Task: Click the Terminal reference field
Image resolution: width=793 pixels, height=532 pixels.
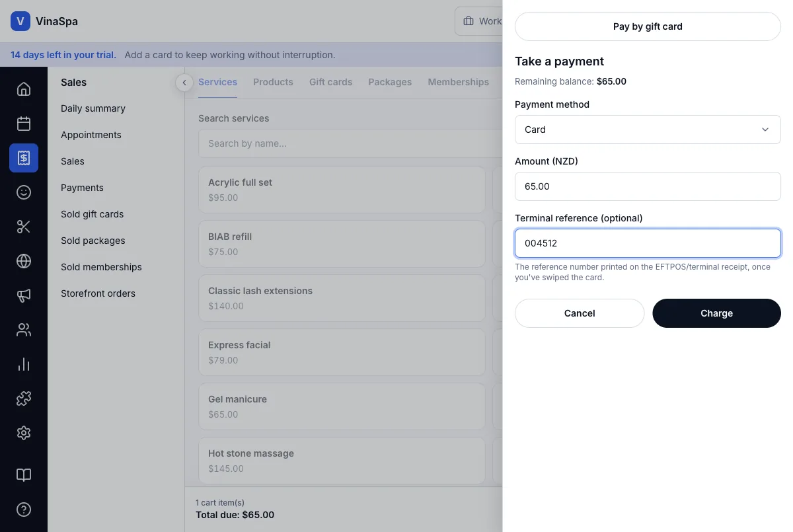Action: 648,243
